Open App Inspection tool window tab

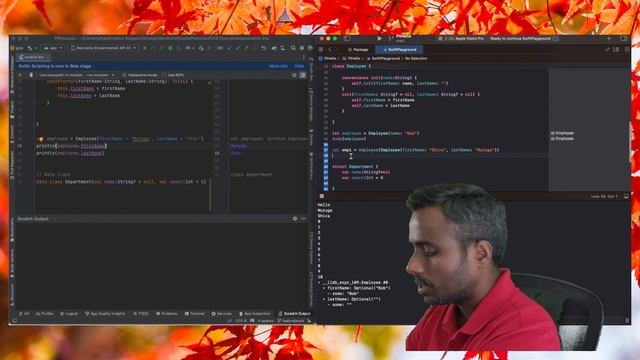255,314
